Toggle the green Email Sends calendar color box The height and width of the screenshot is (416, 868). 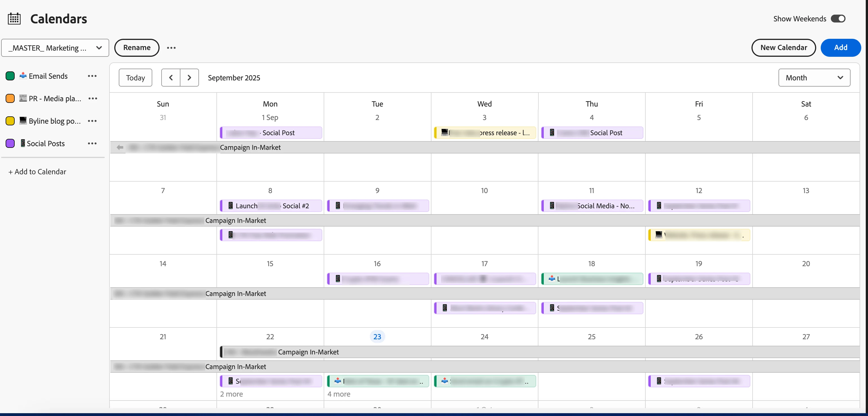(10, 76)
